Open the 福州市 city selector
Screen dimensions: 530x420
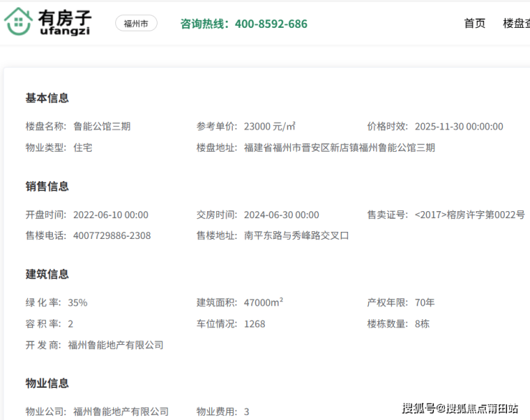(x=136, y=24)
